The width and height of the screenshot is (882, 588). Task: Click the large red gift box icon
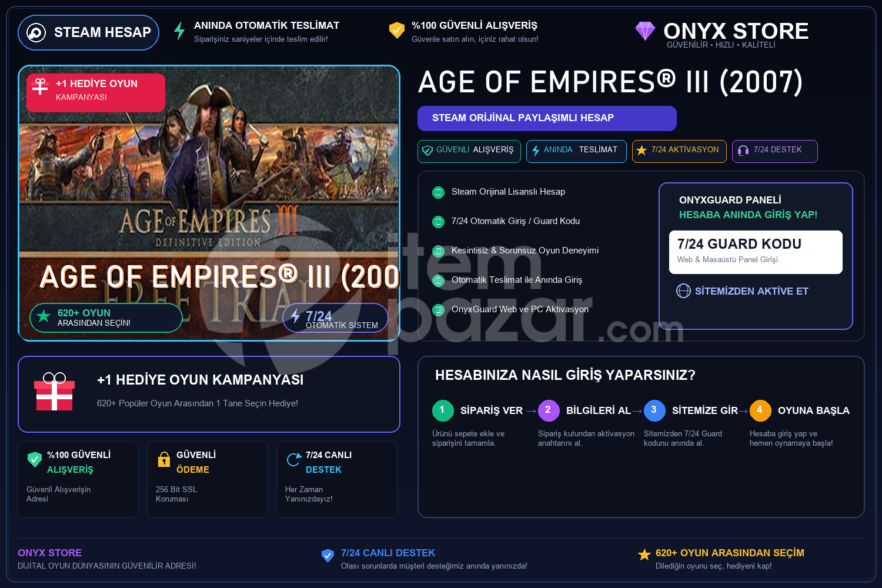coord(54,392)
